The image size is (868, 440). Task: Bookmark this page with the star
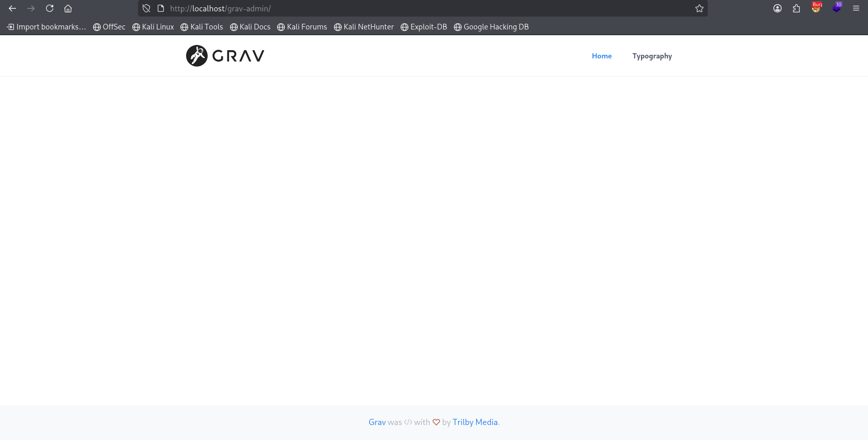[x=699, y=8]
